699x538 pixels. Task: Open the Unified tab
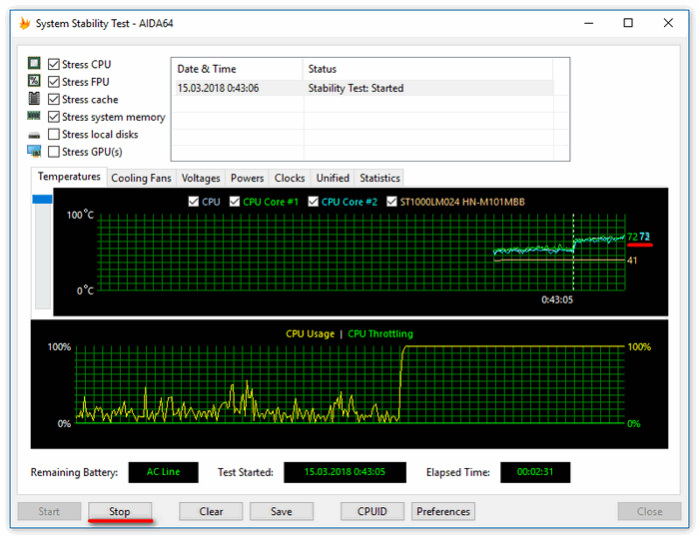pyautogui.click(x=333, y=178)
